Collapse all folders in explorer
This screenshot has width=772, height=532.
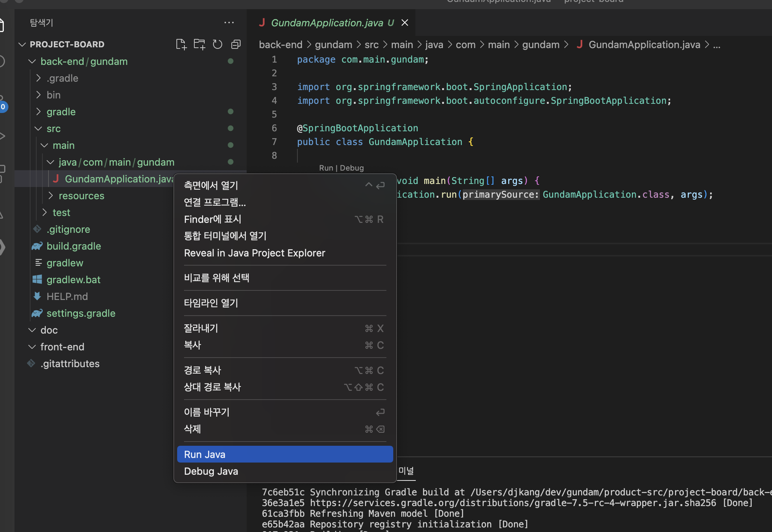click(x=236, y=44)
